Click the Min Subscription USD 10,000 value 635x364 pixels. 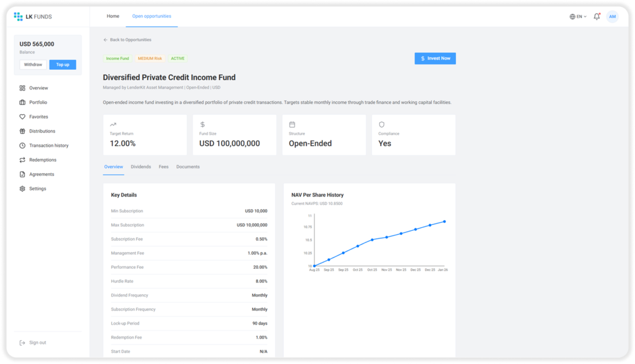256,211
